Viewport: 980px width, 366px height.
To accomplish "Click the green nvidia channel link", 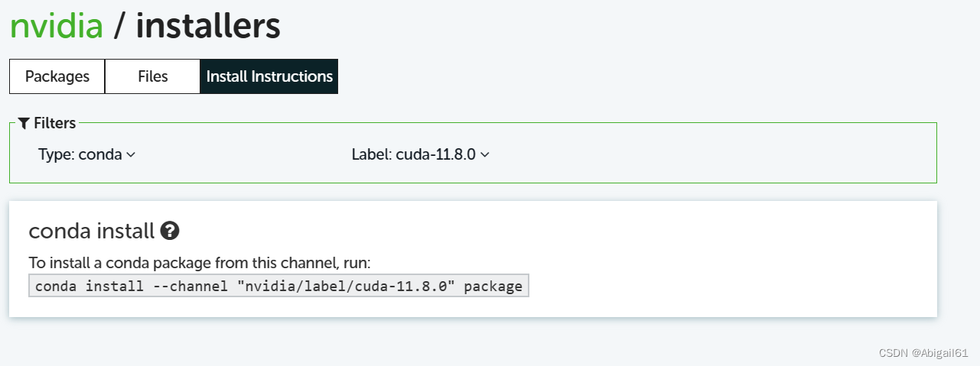I will [x=56, y=25].
